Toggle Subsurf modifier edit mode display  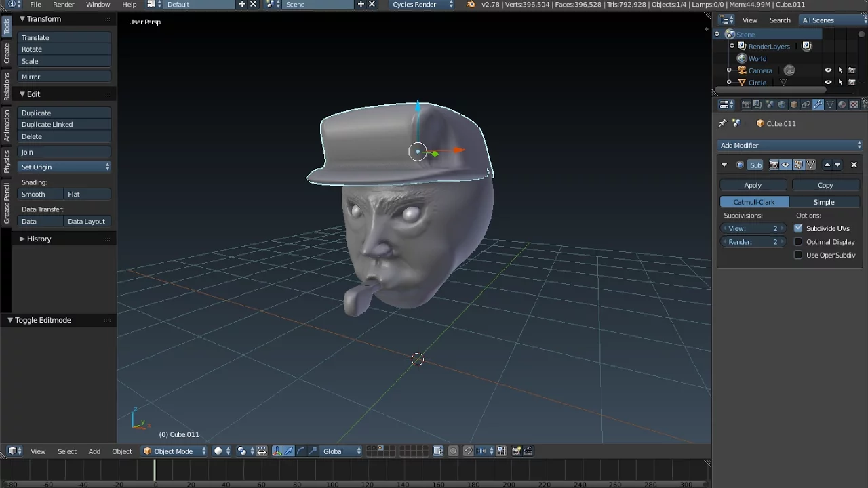coord(799,165)
